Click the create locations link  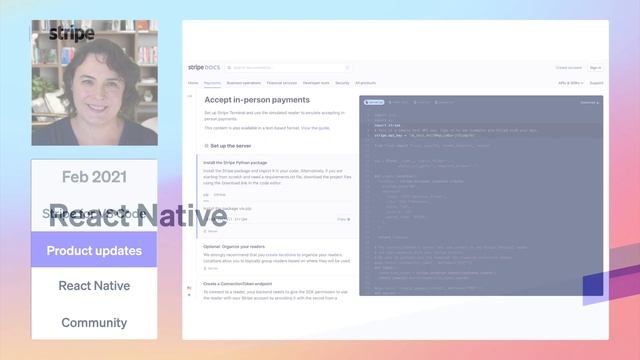(x=281, y=255)
